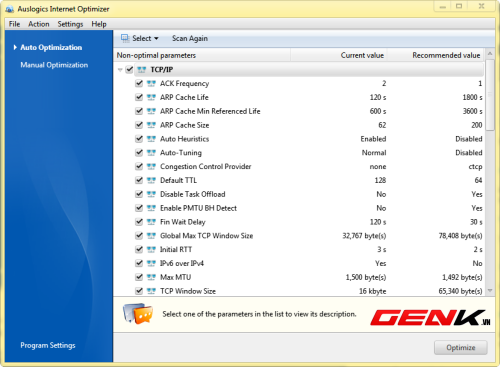The image size is (500, 367).
Task: Click the recommended value ctcp
Action: (475, 166)
